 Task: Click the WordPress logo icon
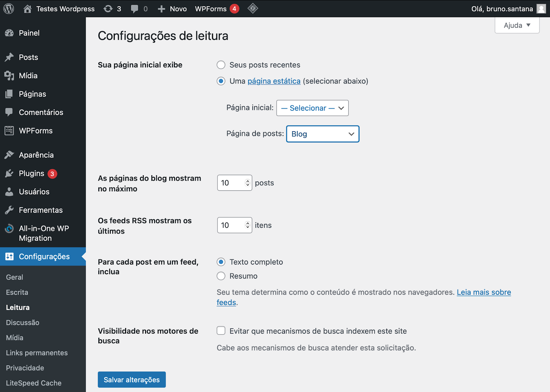tap(9, 9)
